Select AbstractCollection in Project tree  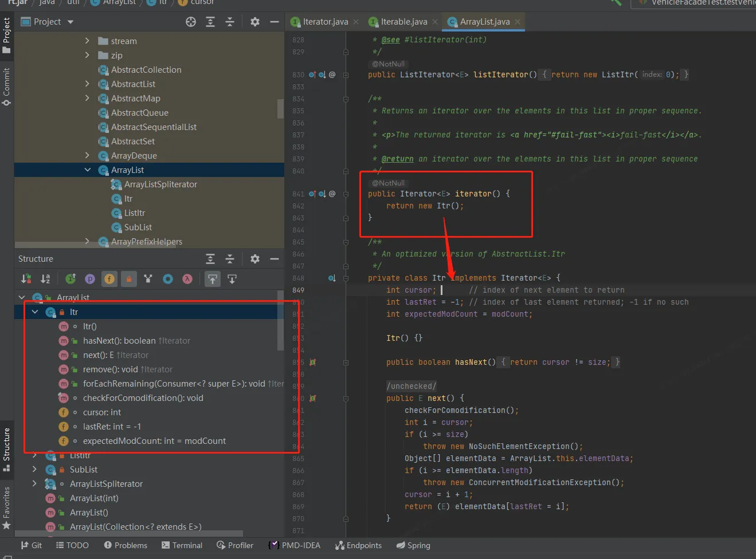coord(146,69)
